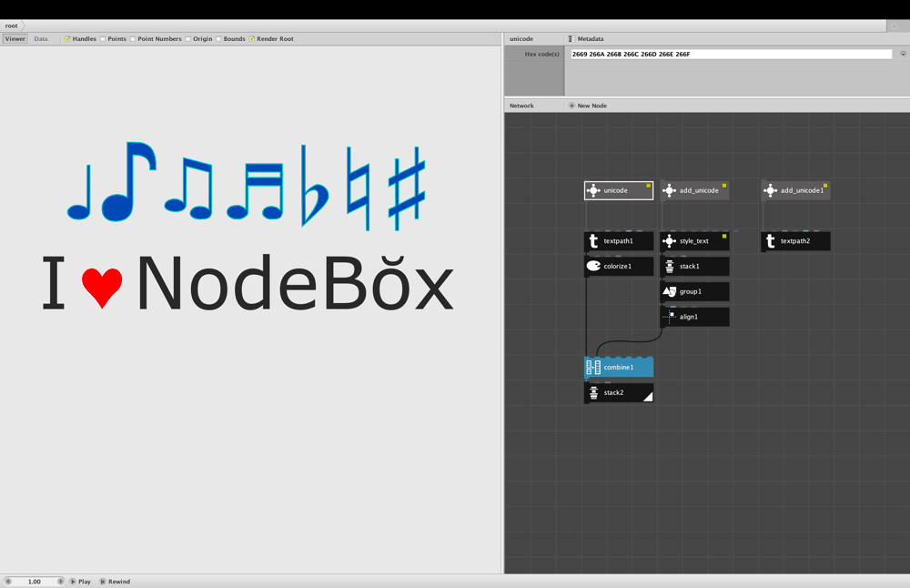Click the Hex code(s) input field
This screenshot has width=910, height=588.
point(732,54)
